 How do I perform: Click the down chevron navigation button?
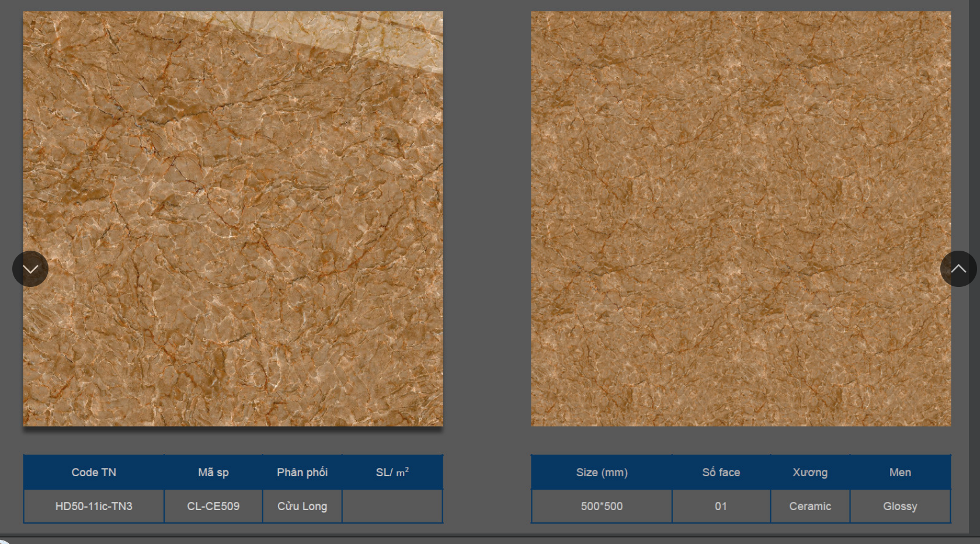[x=30, y=269]
